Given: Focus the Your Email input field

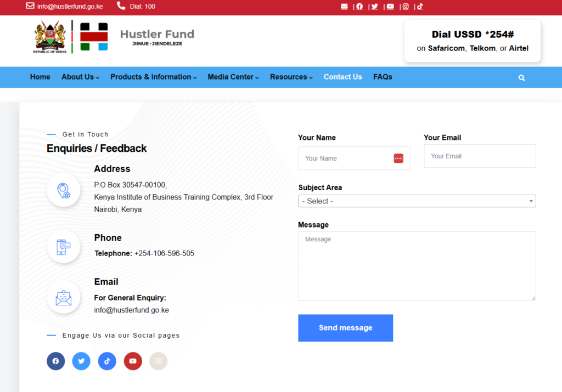Looking at the screenshot, I should pos(480,156).
